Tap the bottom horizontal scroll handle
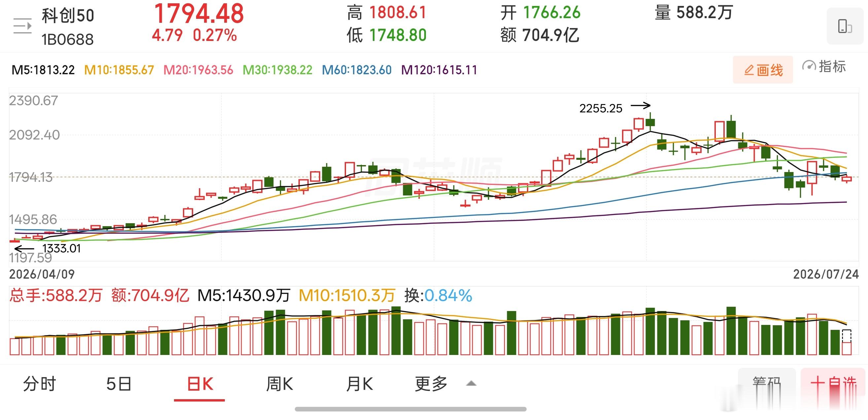This screenshot has width=868, height=420. pyautogui.click(x=410, y=409)
